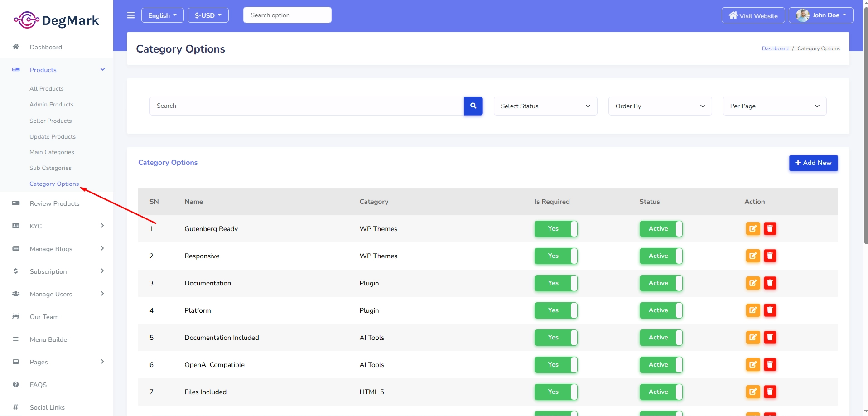Screen dimensions: 868x416
Task: Open the John Doe account menu
Action: 821,15
